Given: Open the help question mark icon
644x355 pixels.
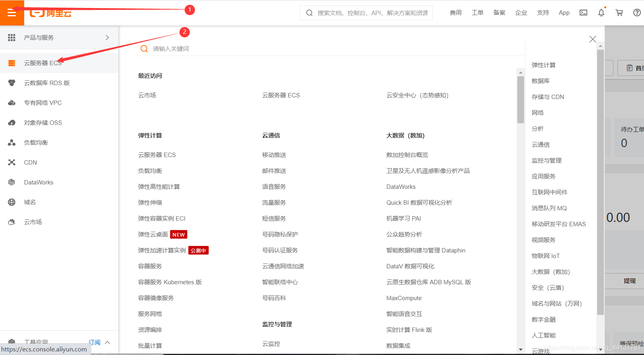Looking at the screenshot, I should 637,13.
